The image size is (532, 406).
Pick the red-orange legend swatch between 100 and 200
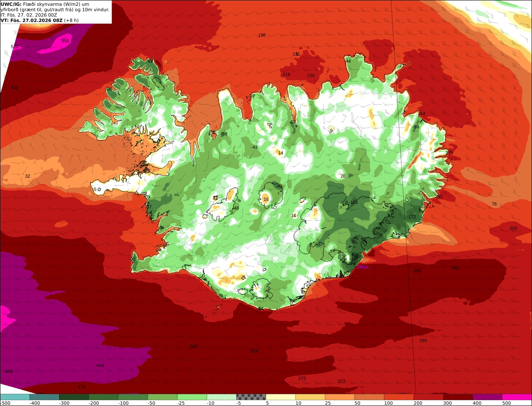399,397
